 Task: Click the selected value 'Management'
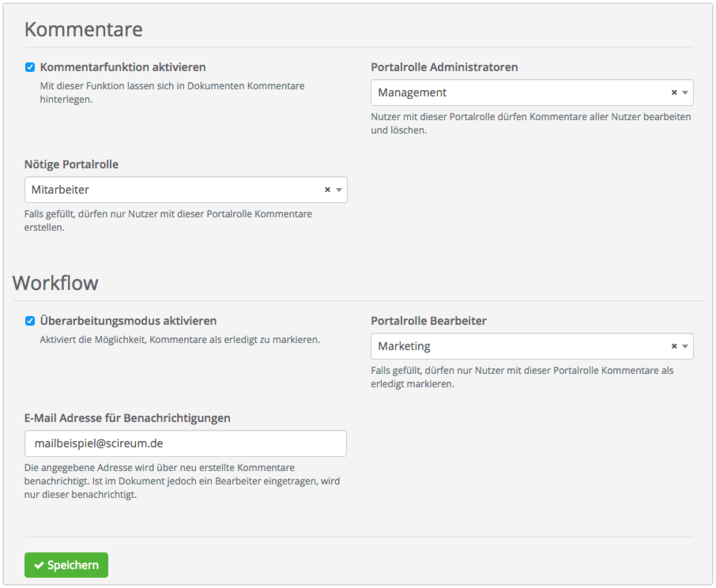pyautogui.click(x=412, y=92)
